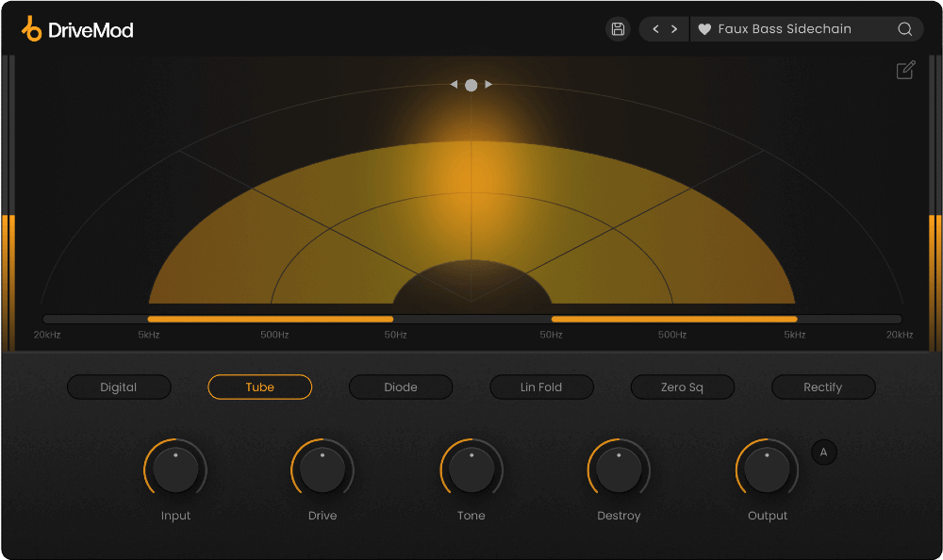Click the left arrow beside the top marker
The height and width of the screenshot is (560, 943).
(x=454, y=84)
